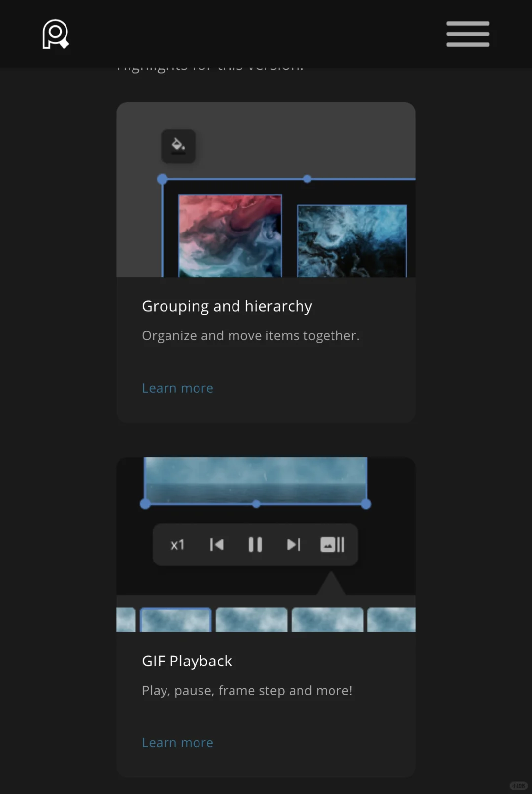
Task: Click the PureRef logo icon
Action: (56, 34)
